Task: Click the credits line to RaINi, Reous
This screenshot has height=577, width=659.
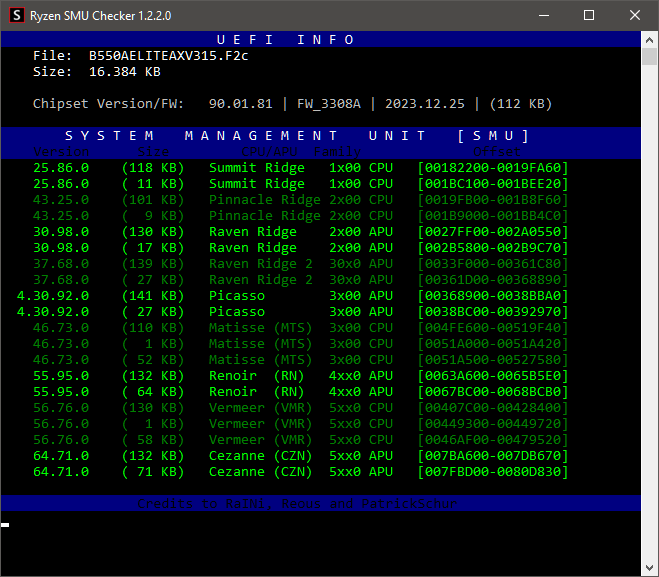Action: coord(297,503)
